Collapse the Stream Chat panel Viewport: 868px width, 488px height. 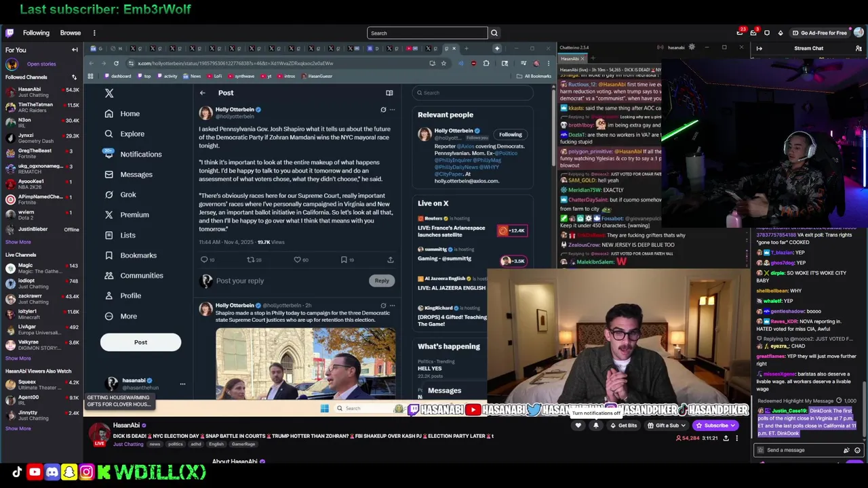(759, 48)
